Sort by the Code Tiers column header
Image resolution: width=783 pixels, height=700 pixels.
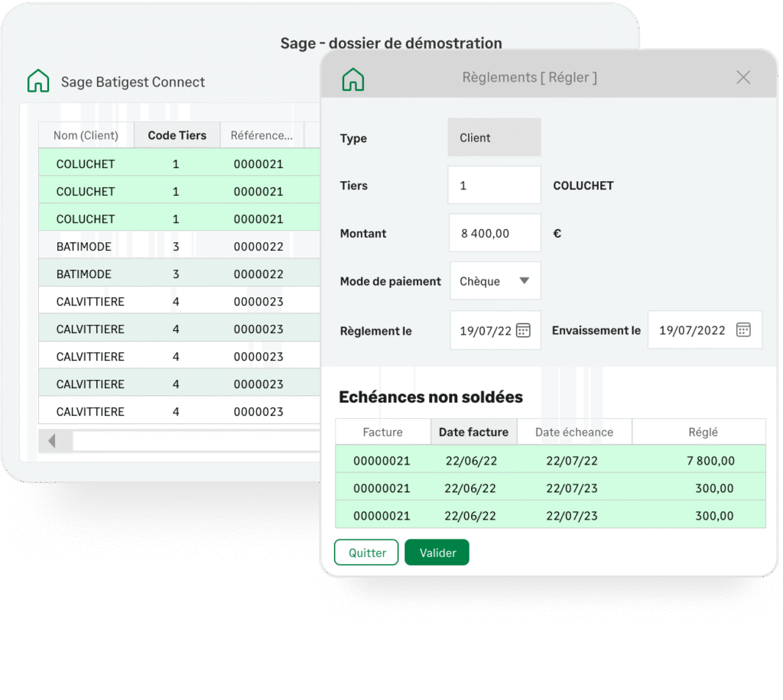coord(177,135)
